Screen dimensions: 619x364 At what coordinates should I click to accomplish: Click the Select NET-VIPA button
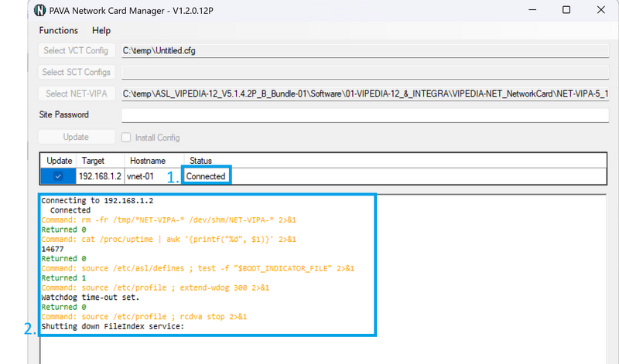click(77, 94)
